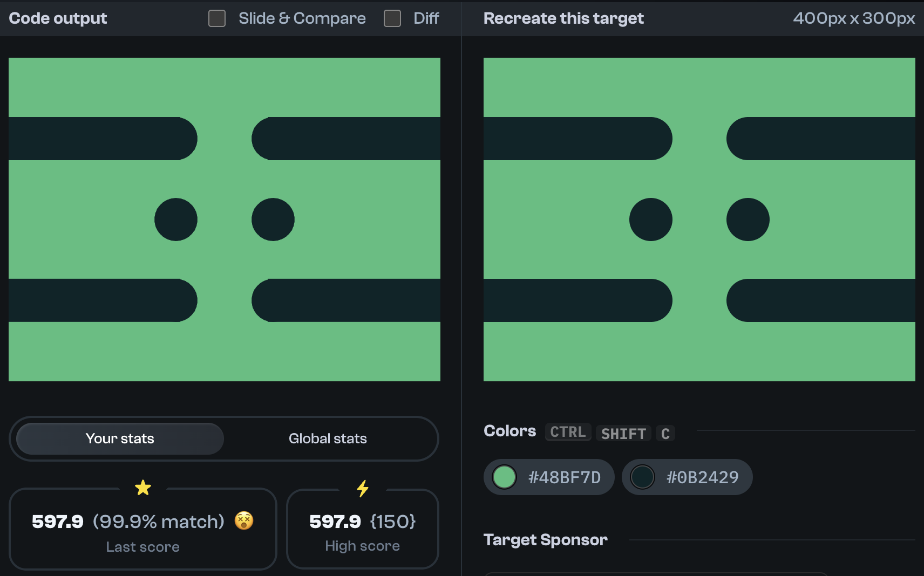
Task: Click the CTRL key badge next to Colors
Action: click(x=567, y=431)
